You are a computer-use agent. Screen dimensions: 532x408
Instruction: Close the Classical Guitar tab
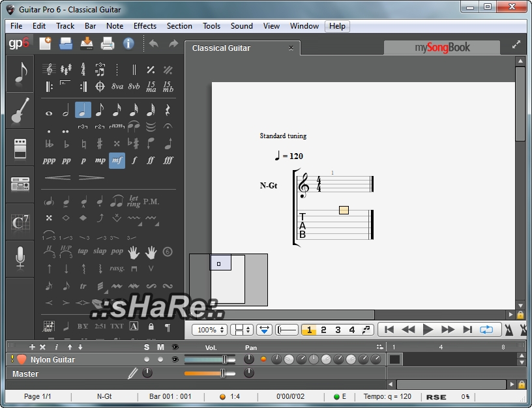tap(291, 48)
